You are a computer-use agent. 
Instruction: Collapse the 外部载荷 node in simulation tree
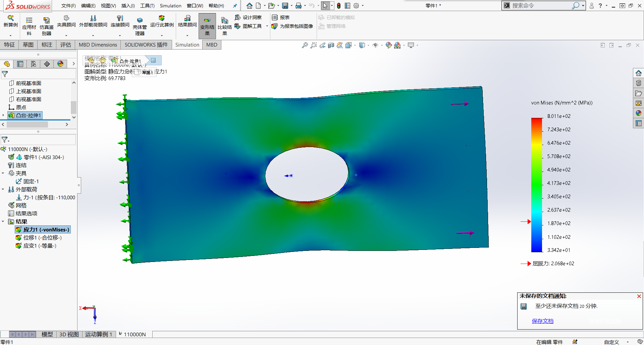click(3, 189)
